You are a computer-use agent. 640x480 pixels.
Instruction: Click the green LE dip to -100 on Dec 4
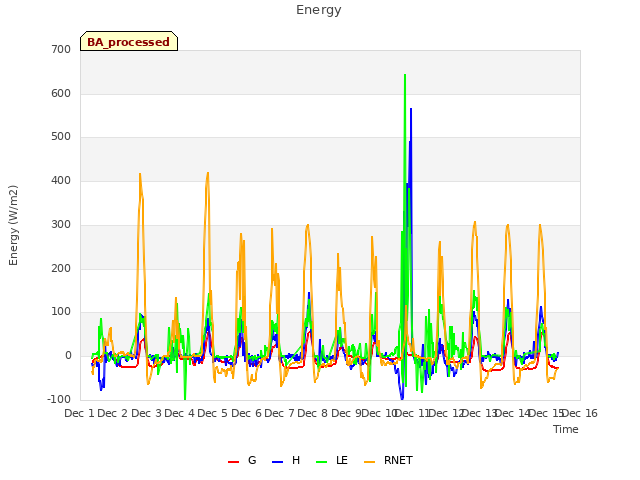(x=185, y=398)
